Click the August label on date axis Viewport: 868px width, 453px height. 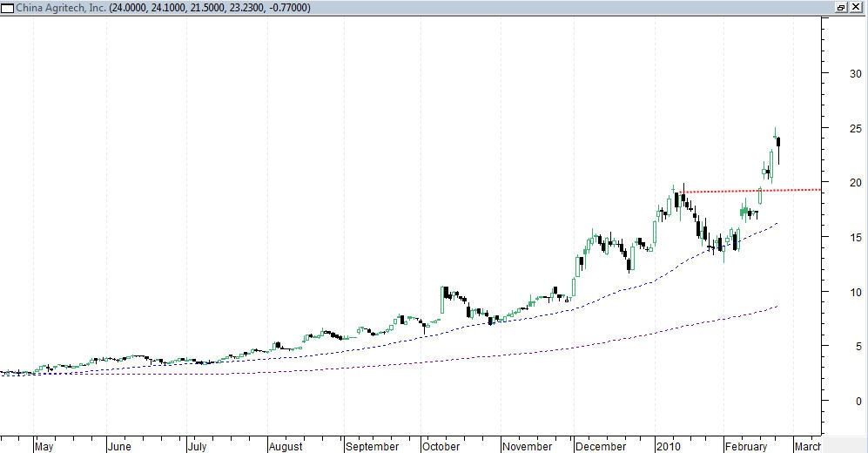click(x=286, y=446)
